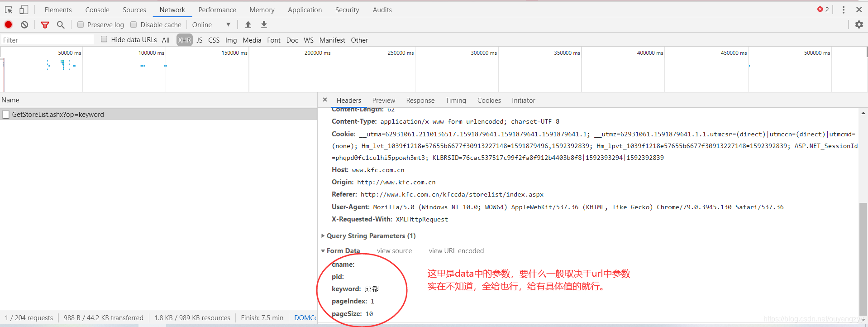Enable Disable cache checkbox
Viewport: 868px width, 327px height.
(134, 24)
